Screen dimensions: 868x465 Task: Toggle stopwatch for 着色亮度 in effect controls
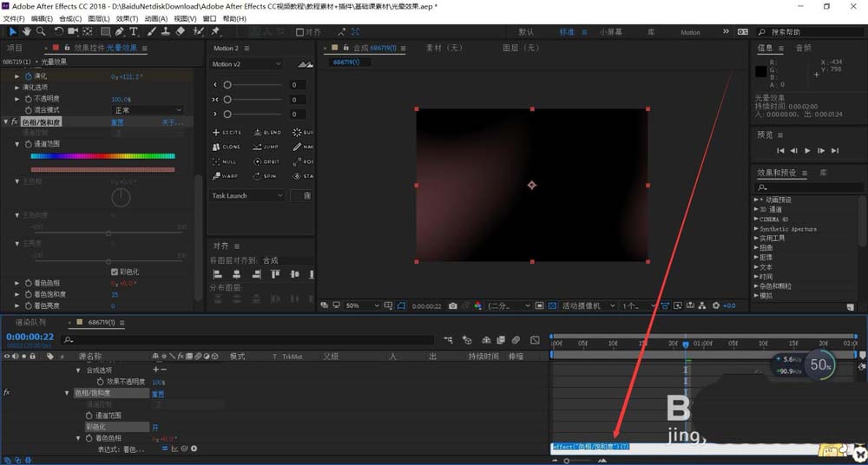pyautogui.click(x=29, y=305)
